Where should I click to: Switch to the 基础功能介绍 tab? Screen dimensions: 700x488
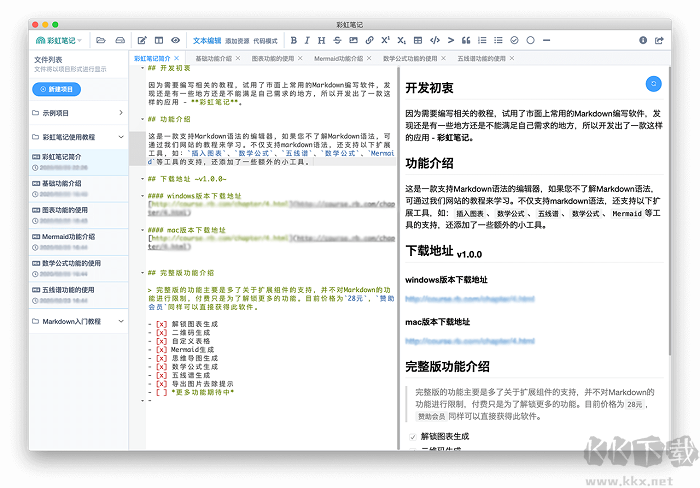[209, 59]
